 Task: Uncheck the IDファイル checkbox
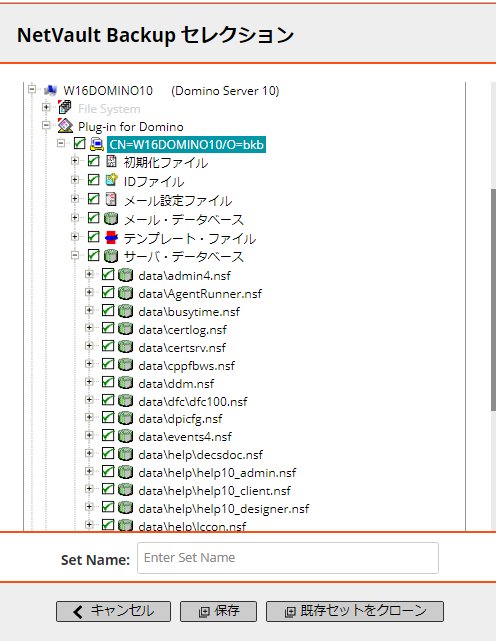pyautogui.click(x=94, y=179)
